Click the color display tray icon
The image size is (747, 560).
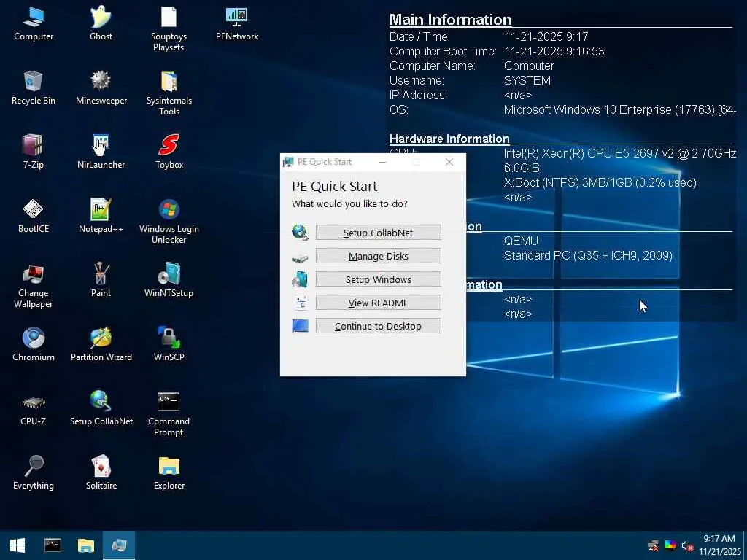click(670, 545)
